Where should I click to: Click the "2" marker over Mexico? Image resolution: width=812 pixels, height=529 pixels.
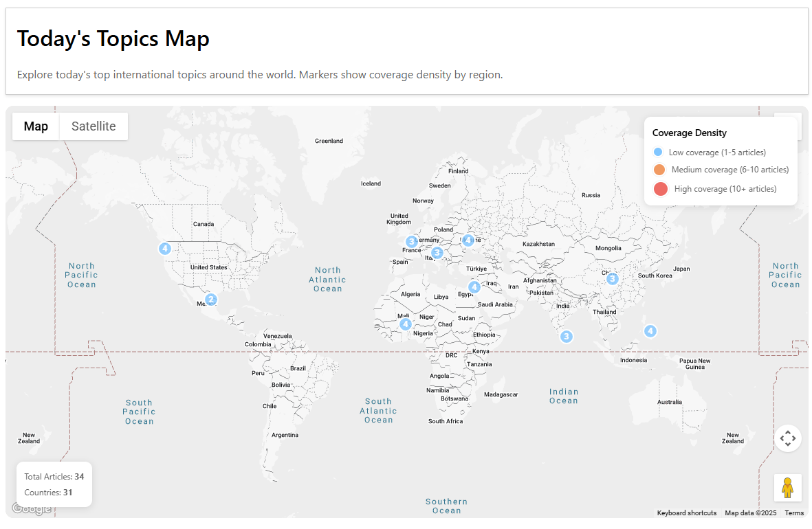[211, 299]
